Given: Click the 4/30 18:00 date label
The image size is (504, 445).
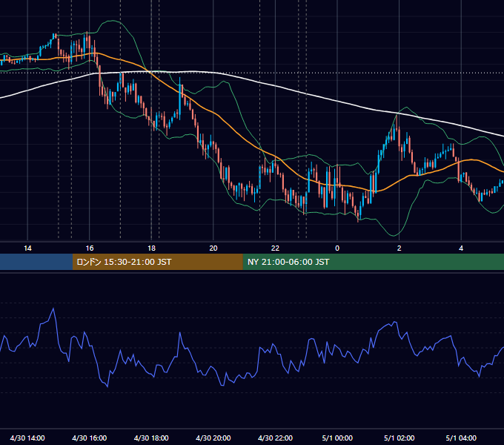Looking at the screenshot, I should point(151,438).
